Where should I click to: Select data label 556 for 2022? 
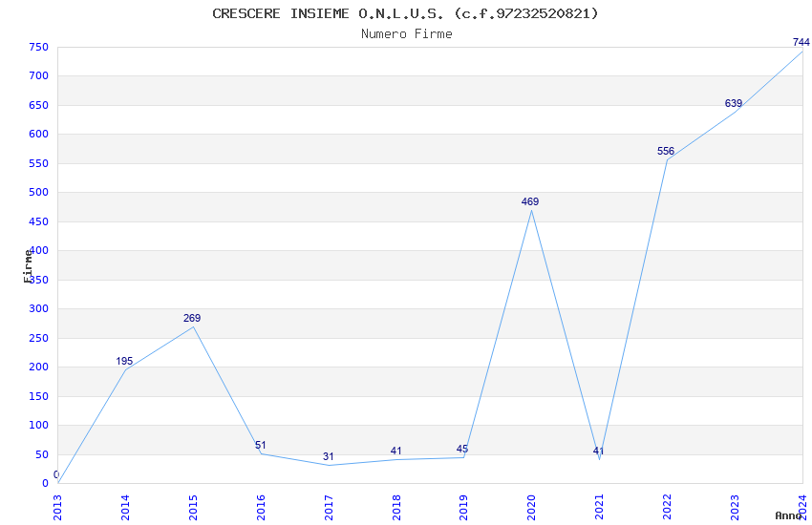(666, 151)
